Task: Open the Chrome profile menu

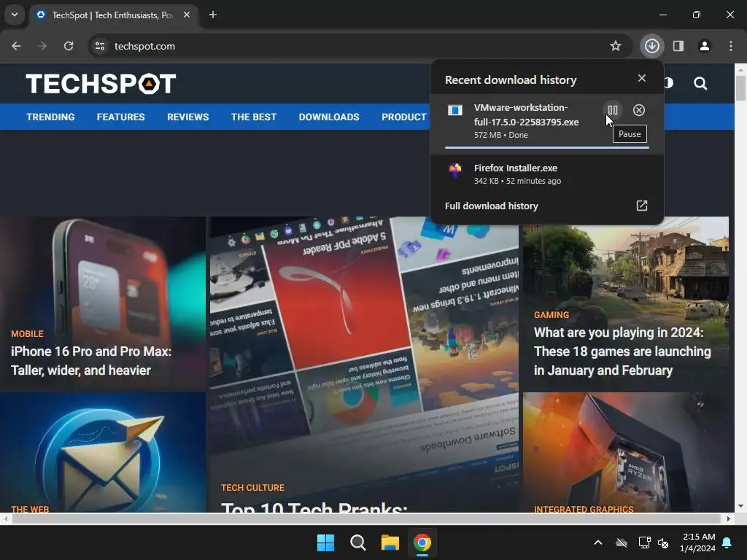Action: tap(704, 46)
